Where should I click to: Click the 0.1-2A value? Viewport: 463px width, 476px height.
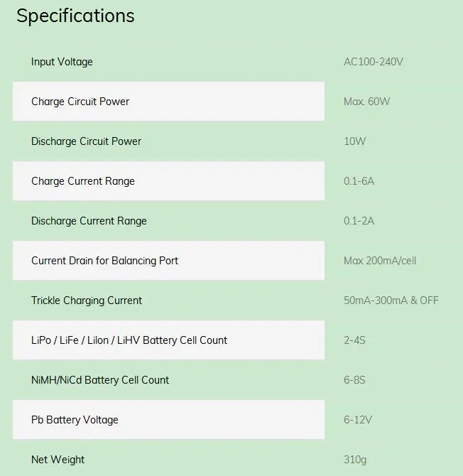(x=359, y=221)
